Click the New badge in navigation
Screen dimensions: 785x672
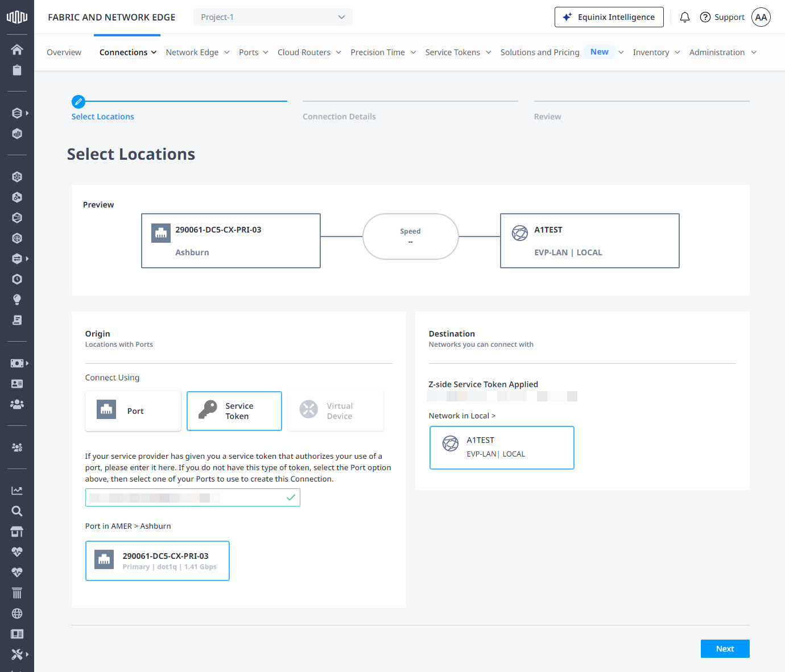click(x=600, y=52)
